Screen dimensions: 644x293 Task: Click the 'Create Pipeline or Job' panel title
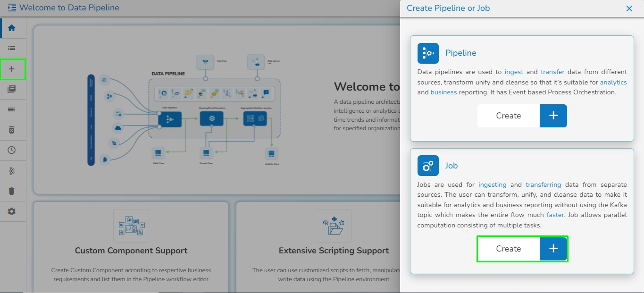448,8
